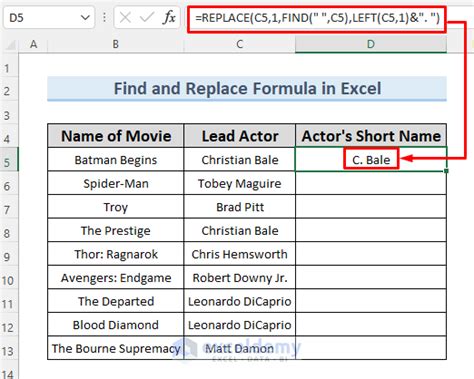Select column D header
Screen dimensions: 474x379
(x=371, y=44)
